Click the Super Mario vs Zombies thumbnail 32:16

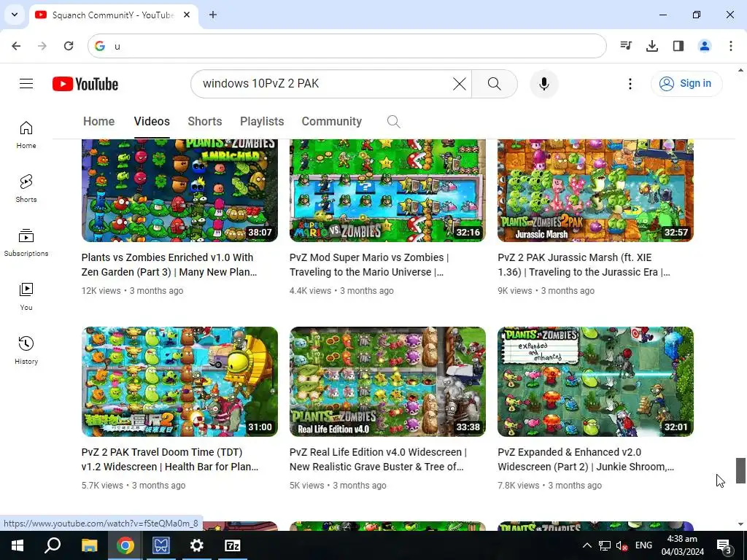click(388, 190)
